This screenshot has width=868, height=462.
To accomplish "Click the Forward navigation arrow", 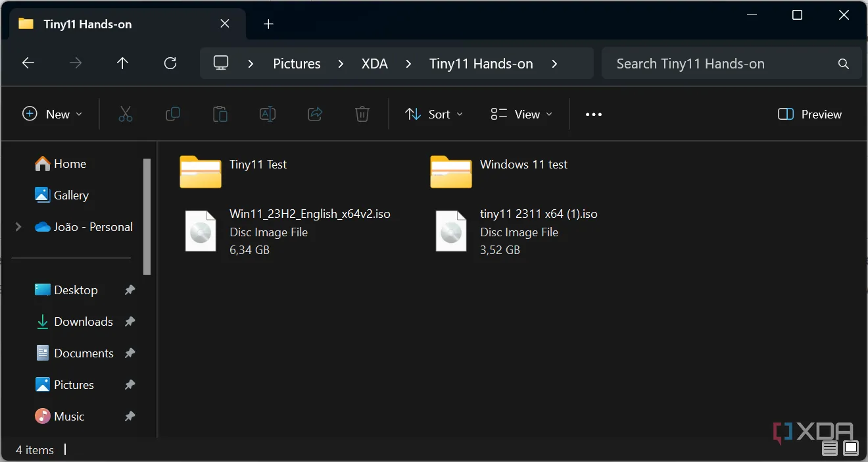I will (x=76, y=63).
